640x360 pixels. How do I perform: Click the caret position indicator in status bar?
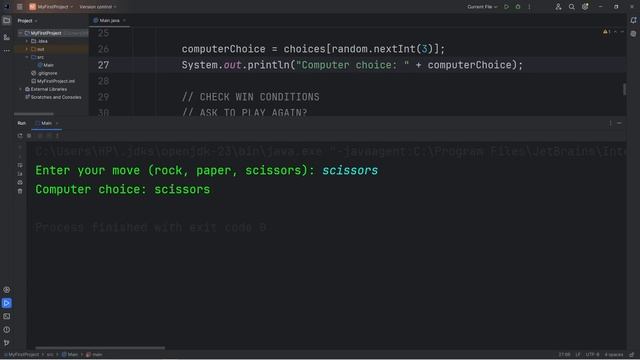[x=564, y=355]
